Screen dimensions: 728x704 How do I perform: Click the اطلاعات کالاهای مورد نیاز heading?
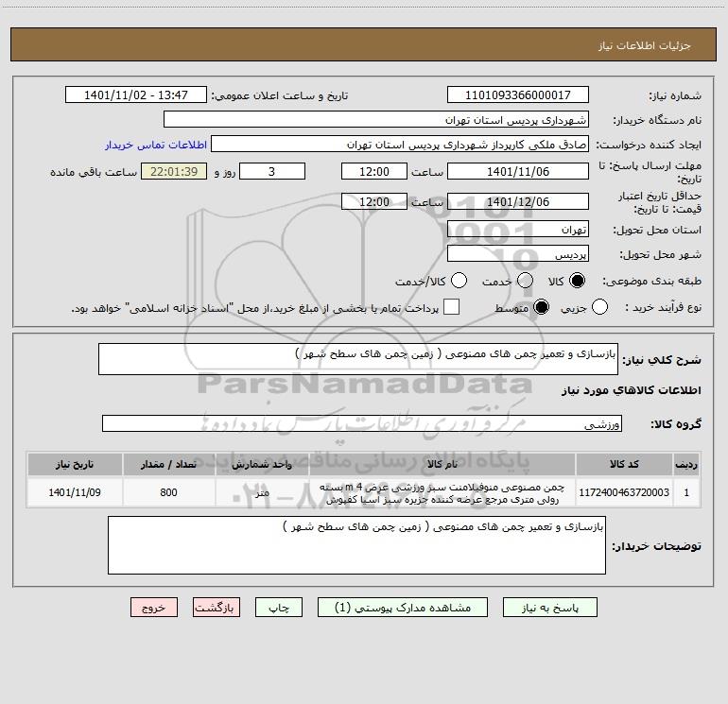632,391
